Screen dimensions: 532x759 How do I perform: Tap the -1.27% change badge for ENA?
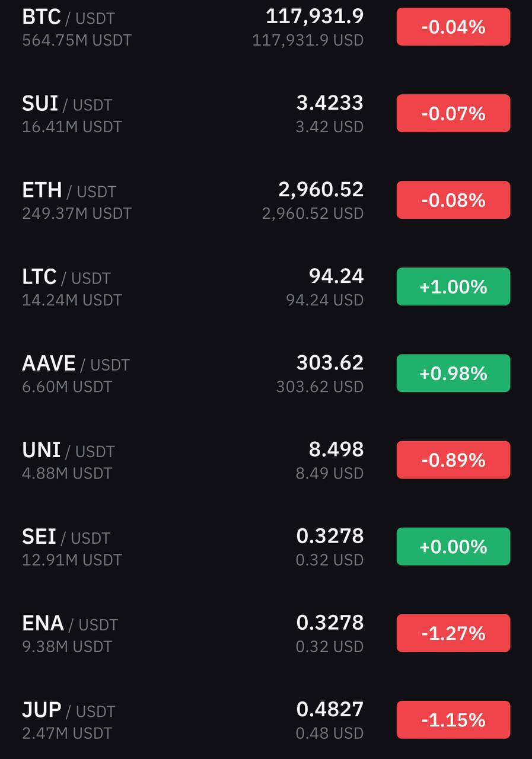pos(453,633)
